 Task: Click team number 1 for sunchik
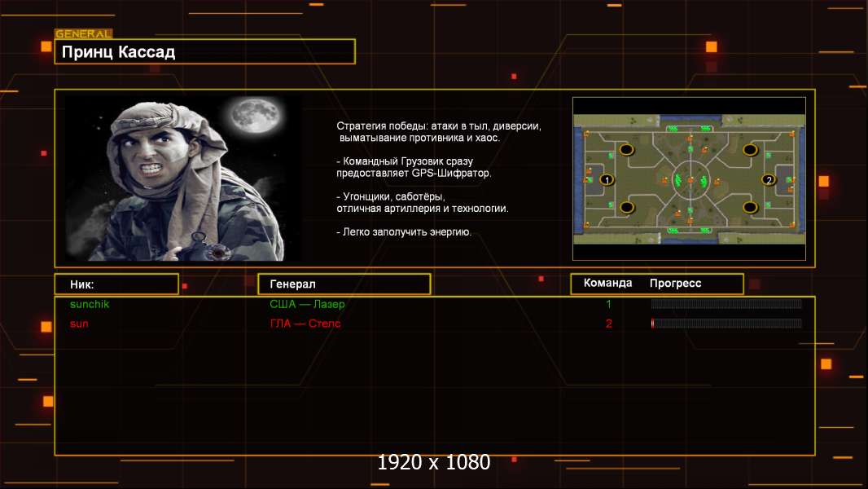608,304
